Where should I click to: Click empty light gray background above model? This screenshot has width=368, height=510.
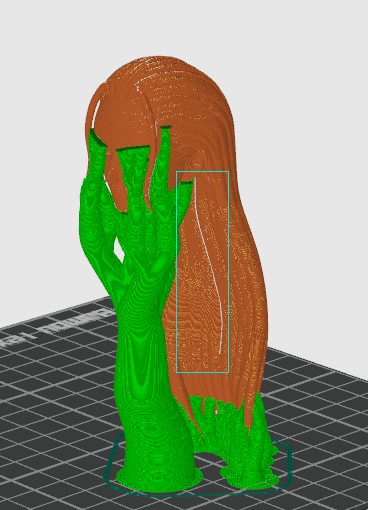pos(183,27)
